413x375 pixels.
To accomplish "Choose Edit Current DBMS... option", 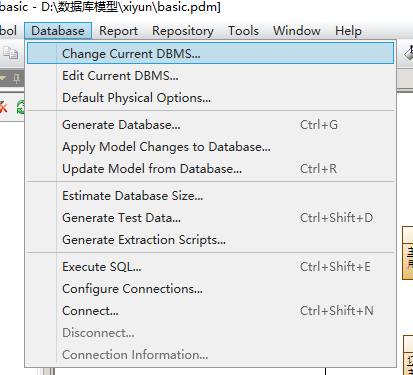I will coord(210,76).
